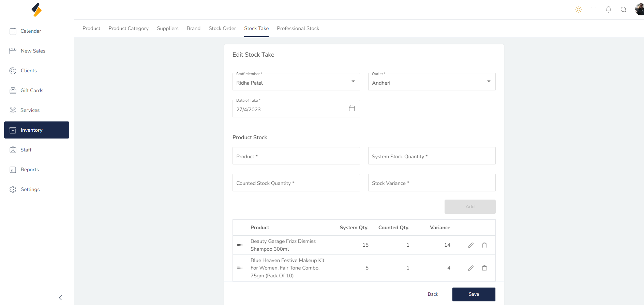This screenshot has width=644, height=305.
Task: Delete the Blue Heaven Festive Makeup Kit row
Action: (x=484, y=268)
